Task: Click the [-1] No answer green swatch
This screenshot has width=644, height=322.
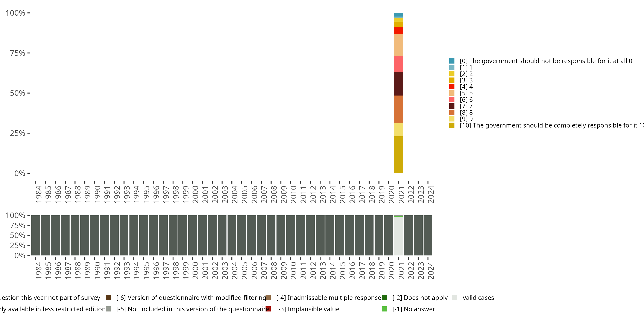Action: click(384, 309)
